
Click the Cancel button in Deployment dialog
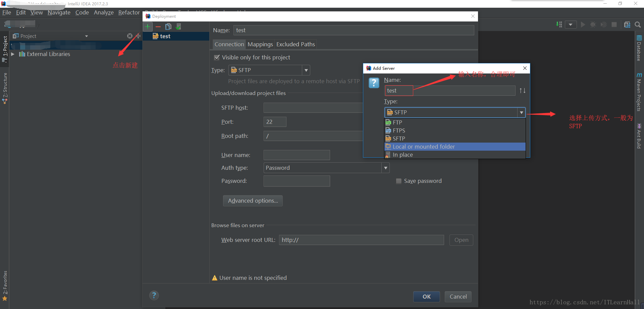(458, 297)
